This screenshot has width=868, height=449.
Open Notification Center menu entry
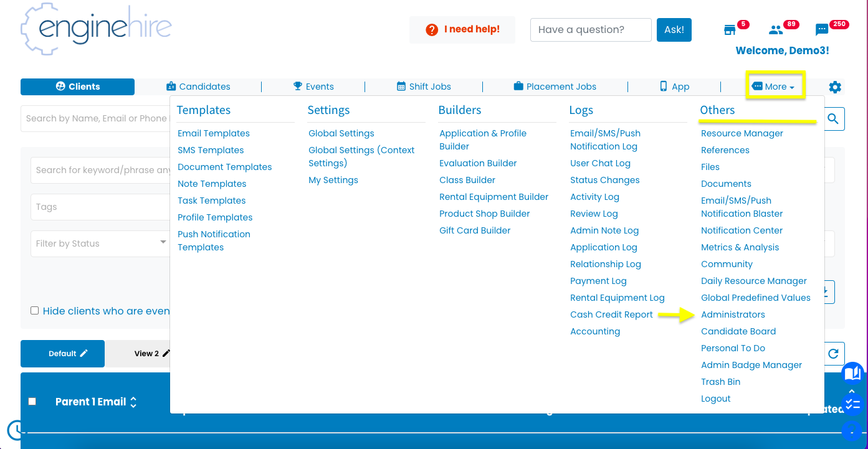coord(742,230)
